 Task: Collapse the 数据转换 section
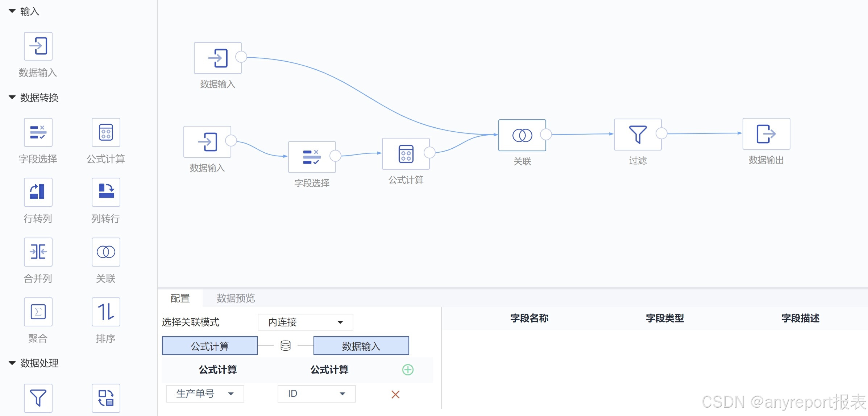pyautogui.click(x=12, y=97)
